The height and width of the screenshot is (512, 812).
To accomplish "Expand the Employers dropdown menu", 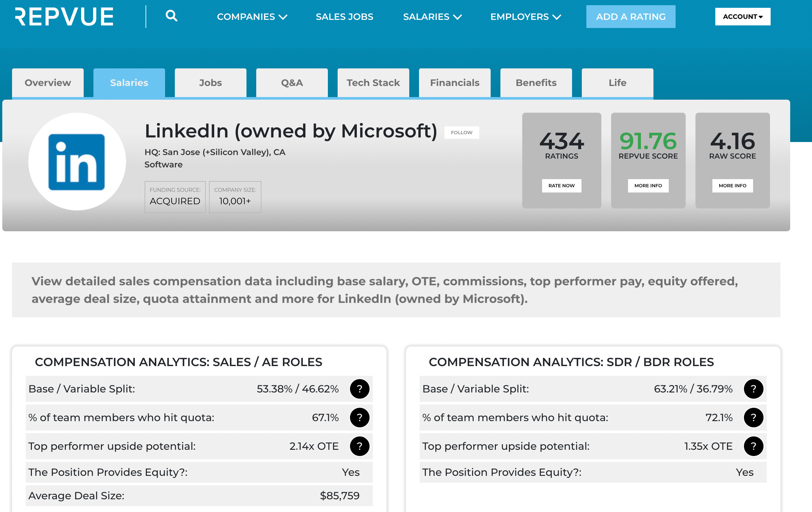I will point(525,17).
